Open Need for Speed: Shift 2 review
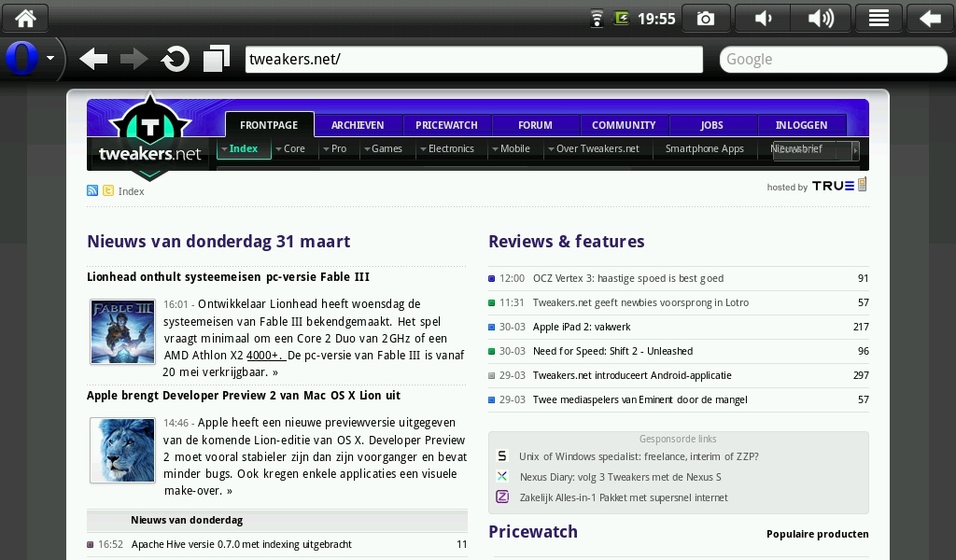This screenshot has width=956, height=560. coord(612,352)
